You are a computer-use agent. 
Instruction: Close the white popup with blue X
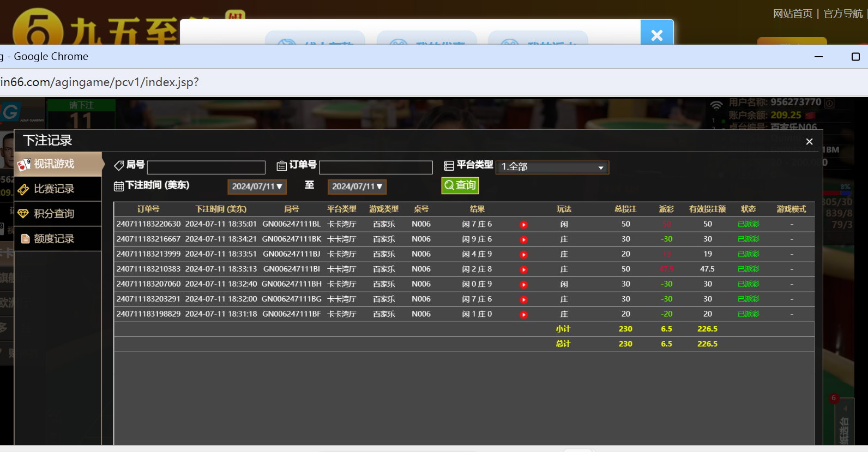pyautogui.click(x=656, y=35)
